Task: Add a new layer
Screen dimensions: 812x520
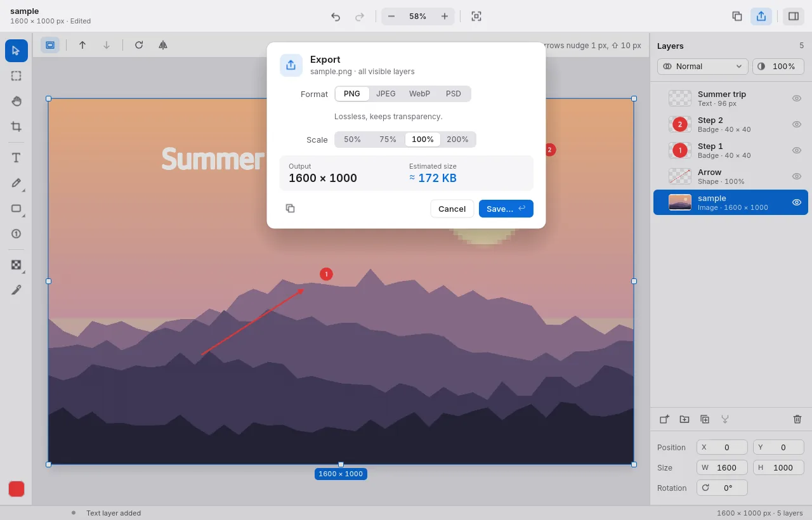Action: click(664, 419)
